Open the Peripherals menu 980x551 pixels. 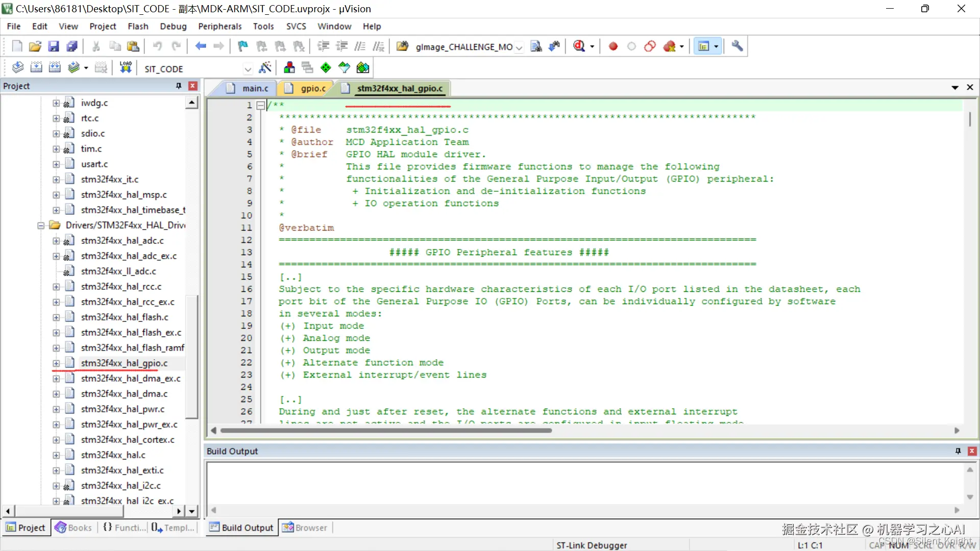coord(219,27)
